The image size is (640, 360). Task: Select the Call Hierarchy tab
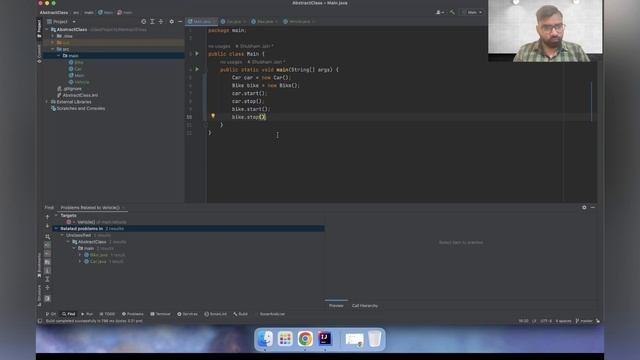[365, 306]
